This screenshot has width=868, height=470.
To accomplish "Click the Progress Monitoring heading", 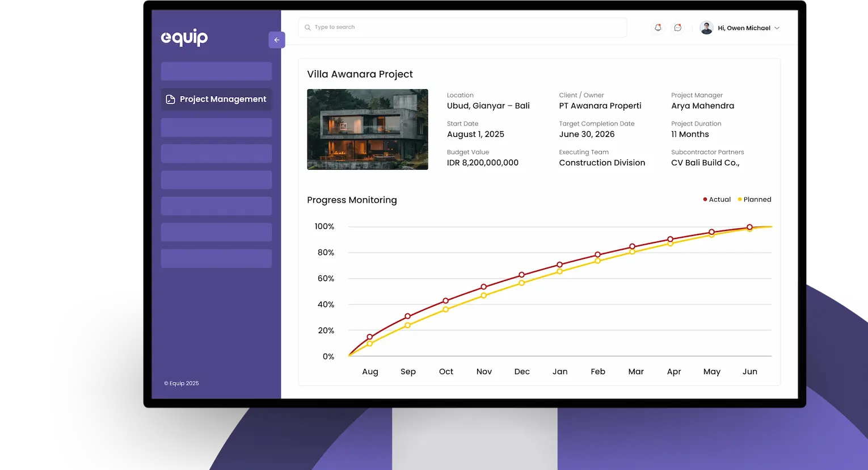I will point(352,200).
